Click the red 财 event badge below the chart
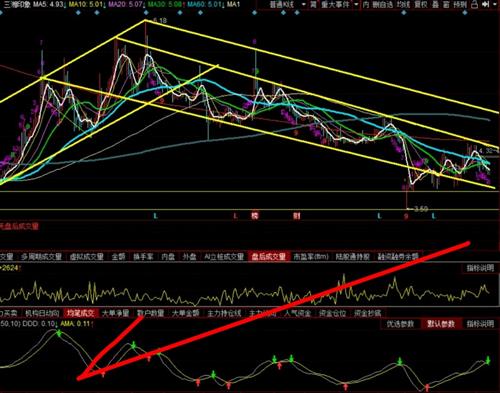The image size is (500, 393). (x=297, y=216)
